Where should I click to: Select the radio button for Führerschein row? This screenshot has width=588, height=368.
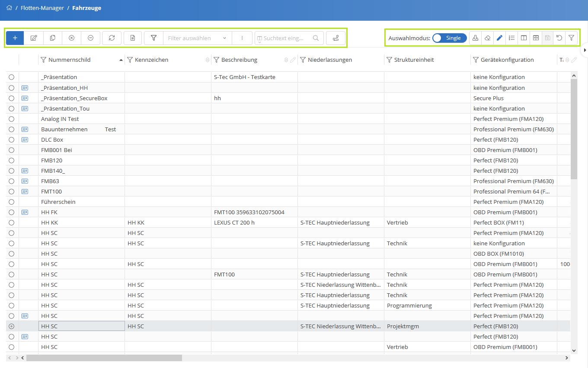click(12, 202)
